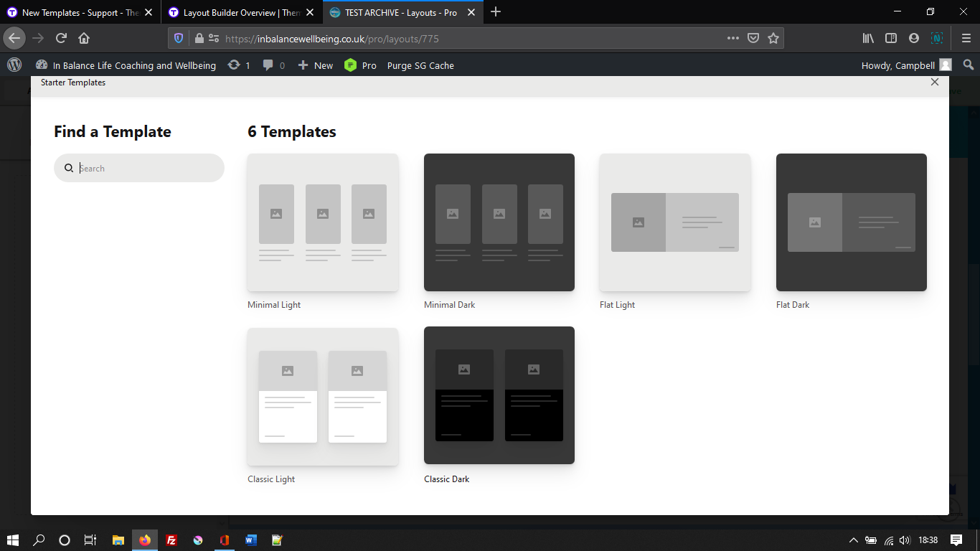Click the 'Minimal Dark' caption text
The width and height of the screenshot is (980, 551).
pos(450,305)
